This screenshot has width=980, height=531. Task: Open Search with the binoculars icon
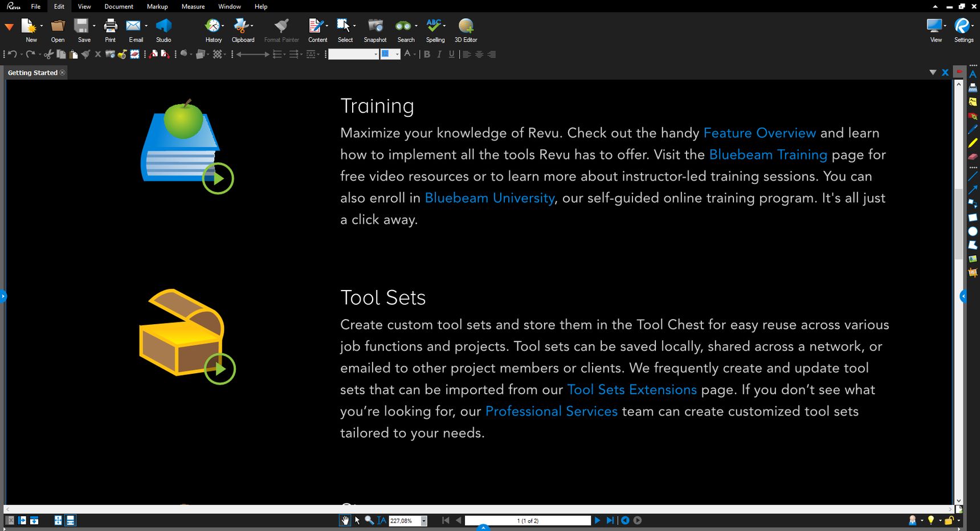[x=403, y=26]
